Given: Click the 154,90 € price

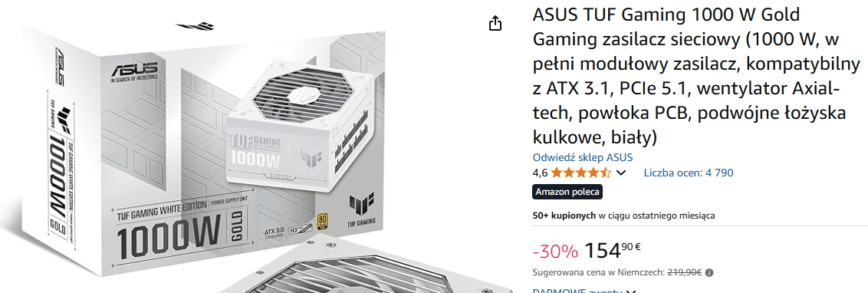Looking at the screenshot, I should pos(612,250).
